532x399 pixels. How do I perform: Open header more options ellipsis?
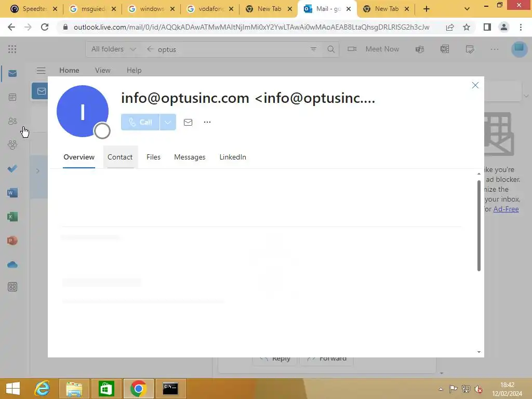pos(495,49)
